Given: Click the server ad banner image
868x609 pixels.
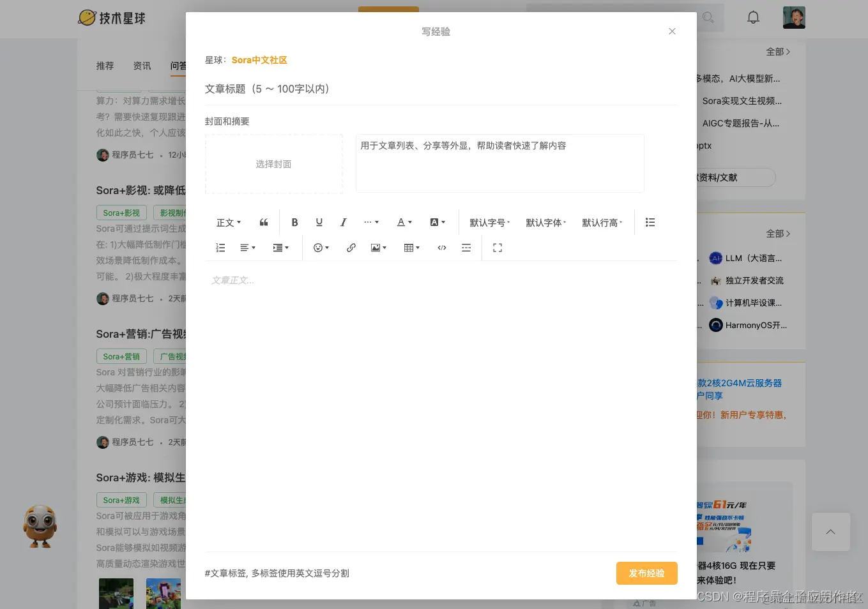Looking at the screenshot, I should 724,525.
